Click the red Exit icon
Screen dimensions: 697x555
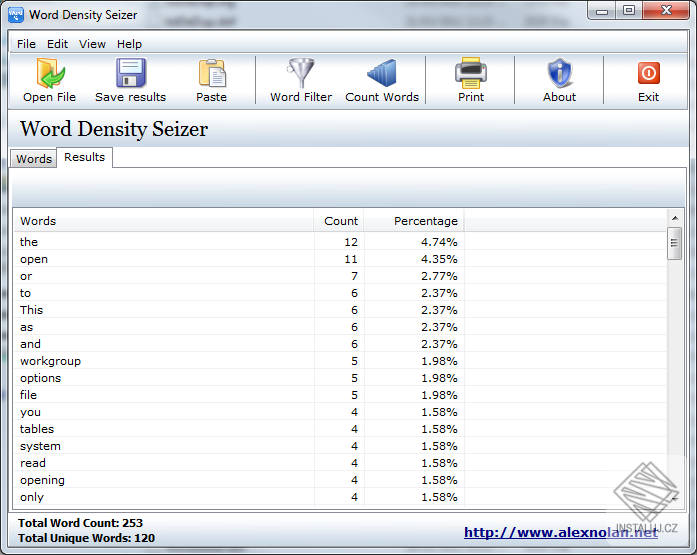coord(649,73)
